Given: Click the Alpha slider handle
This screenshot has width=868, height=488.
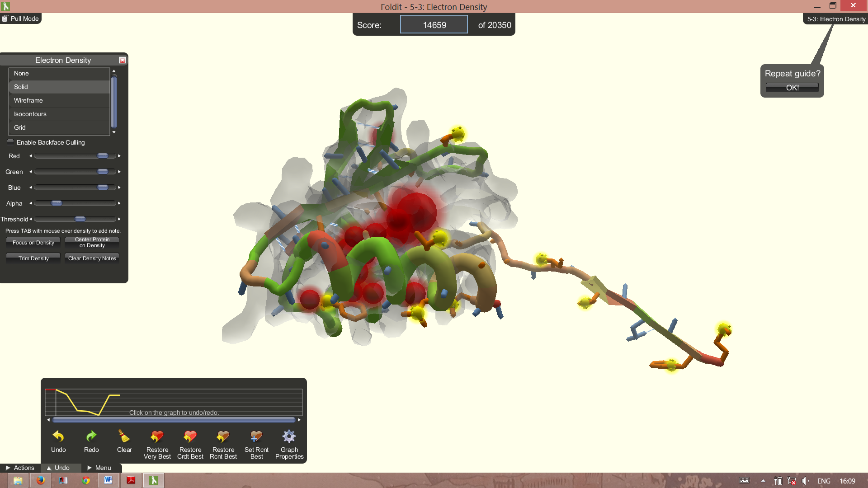Looking at the screenshot, I should click(x=57, y=203).
